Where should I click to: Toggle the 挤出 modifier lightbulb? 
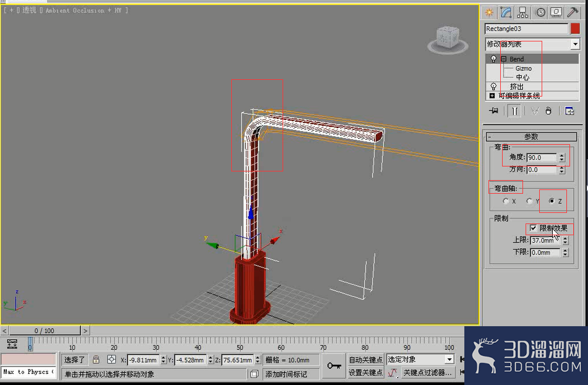tap(493, 86)
